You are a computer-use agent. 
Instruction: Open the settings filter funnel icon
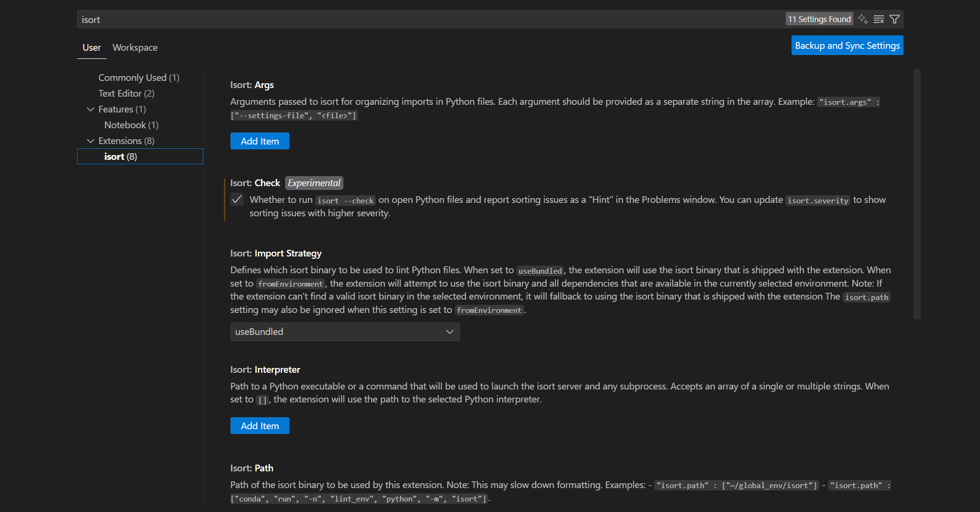click(x=894, y=19)
